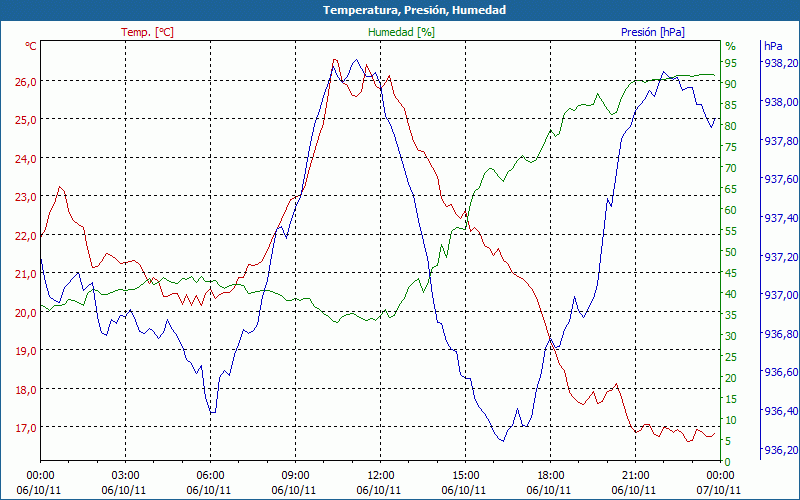800x500 pixels.
Task: Click the green '%' axis unit label
Action: click(731, 46)
